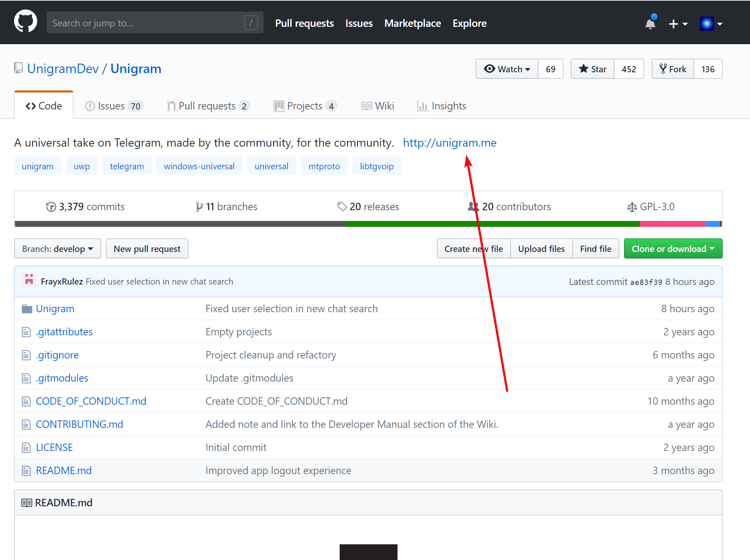Open the 20 contributors link
The width and height of the screenshot is (750, 560).
pyautogui.click(x=509, y=206)
